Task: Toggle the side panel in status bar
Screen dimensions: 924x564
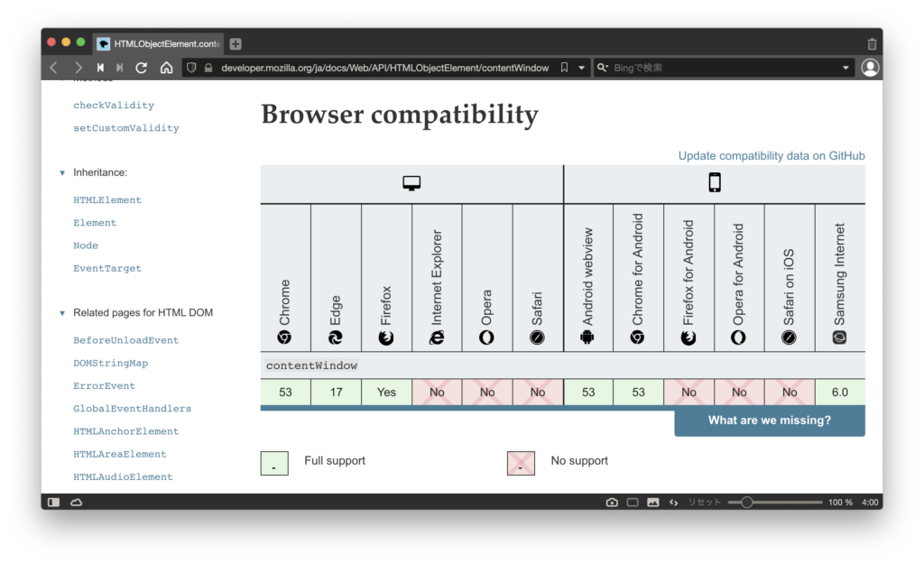Action: [x=54, y=503]
